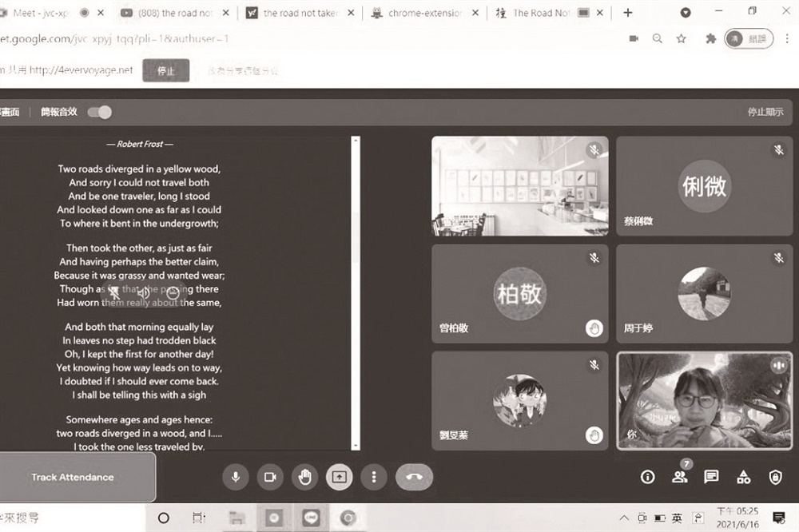Screen dimensions: 799x532
Task: Hang up and leave the call
Action: pyautogui.click(x=414, y=477)
